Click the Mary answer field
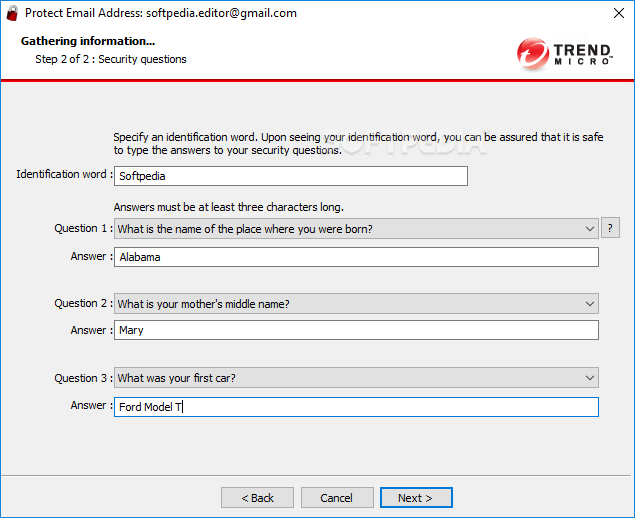Screen dimensions: 635x518 [x=356, y=330]
